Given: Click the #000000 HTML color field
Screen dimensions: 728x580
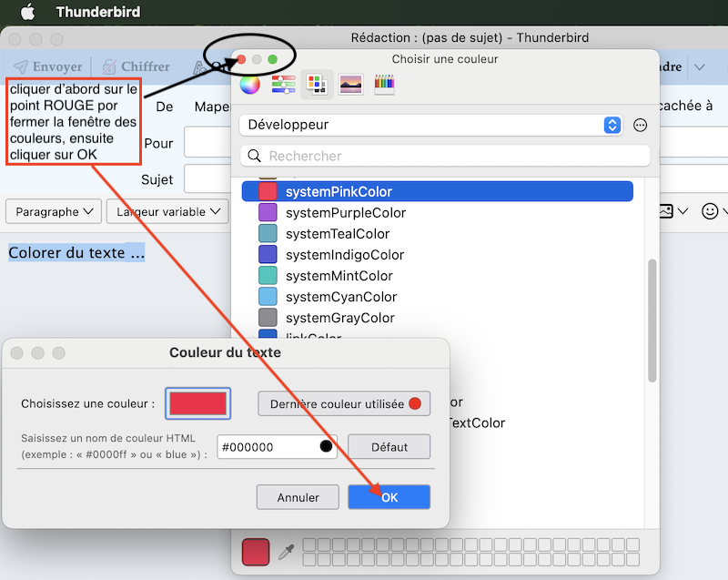Looking at the screenshot, I should [277, 447].
